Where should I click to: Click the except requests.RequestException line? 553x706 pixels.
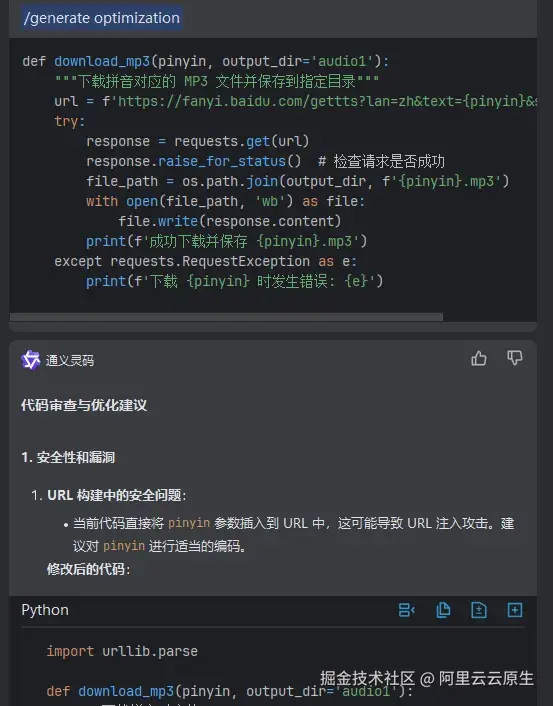(x=205, y=261)
